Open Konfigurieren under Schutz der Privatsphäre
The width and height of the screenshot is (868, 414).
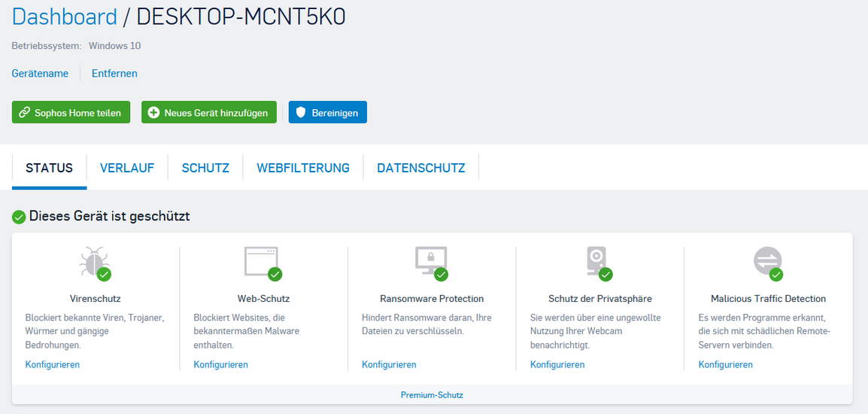557,364
